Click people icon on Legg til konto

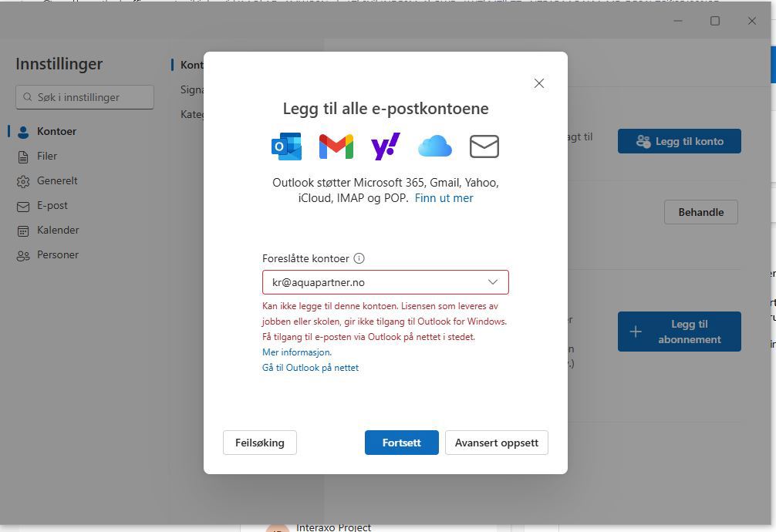click(x=643, y=141)
